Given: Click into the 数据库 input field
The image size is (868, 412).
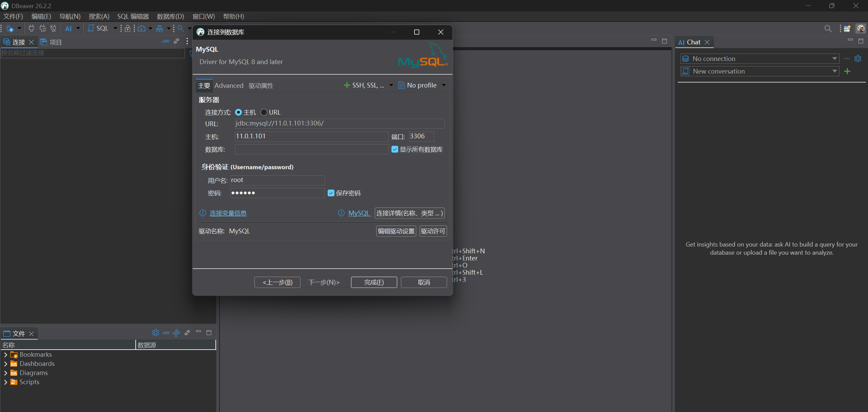Looking at the screenshot, I should tap(311, 149).
